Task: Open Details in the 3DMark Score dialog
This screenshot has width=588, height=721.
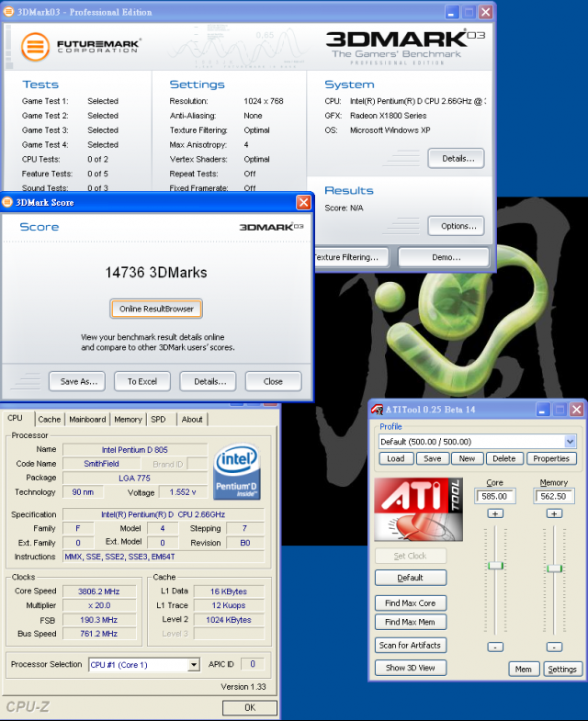Action: click(208, 381)
